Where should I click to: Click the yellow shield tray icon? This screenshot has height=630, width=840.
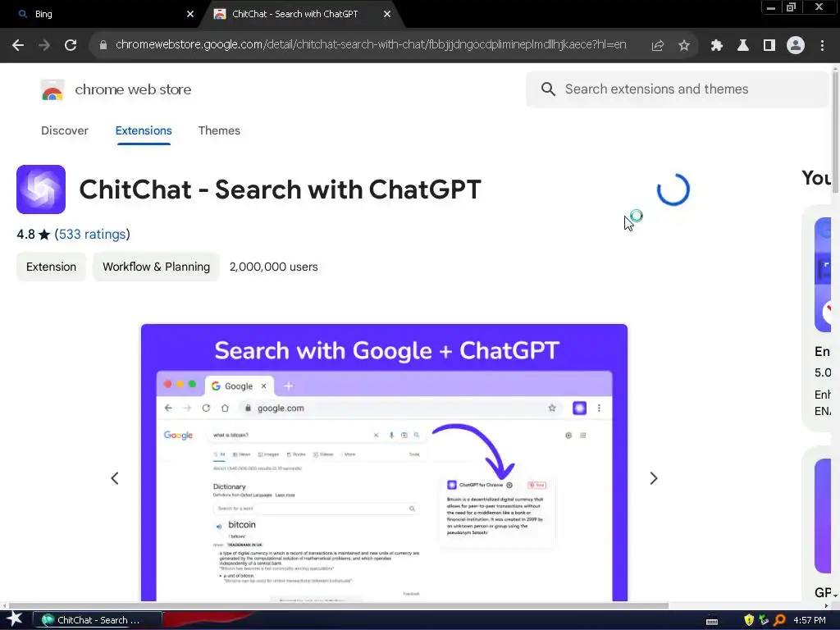(x=749, y=620)
